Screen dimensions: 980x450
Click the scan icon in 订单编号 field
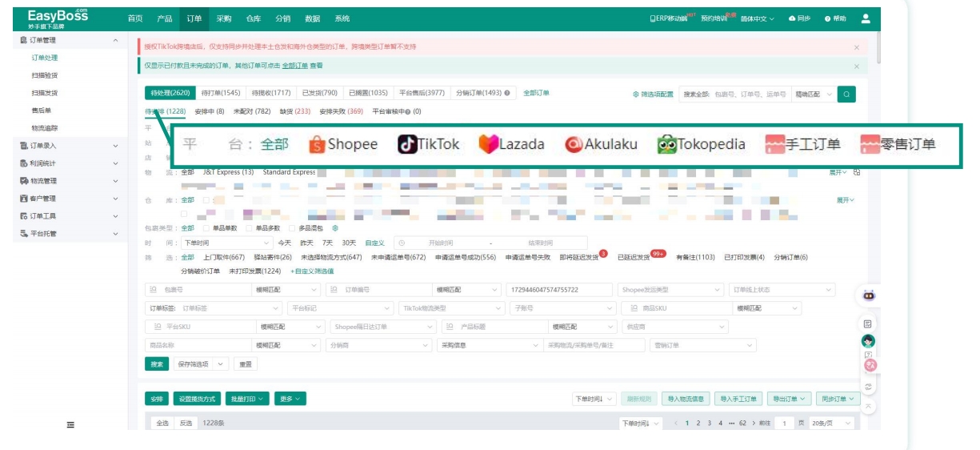coord(334,290)
